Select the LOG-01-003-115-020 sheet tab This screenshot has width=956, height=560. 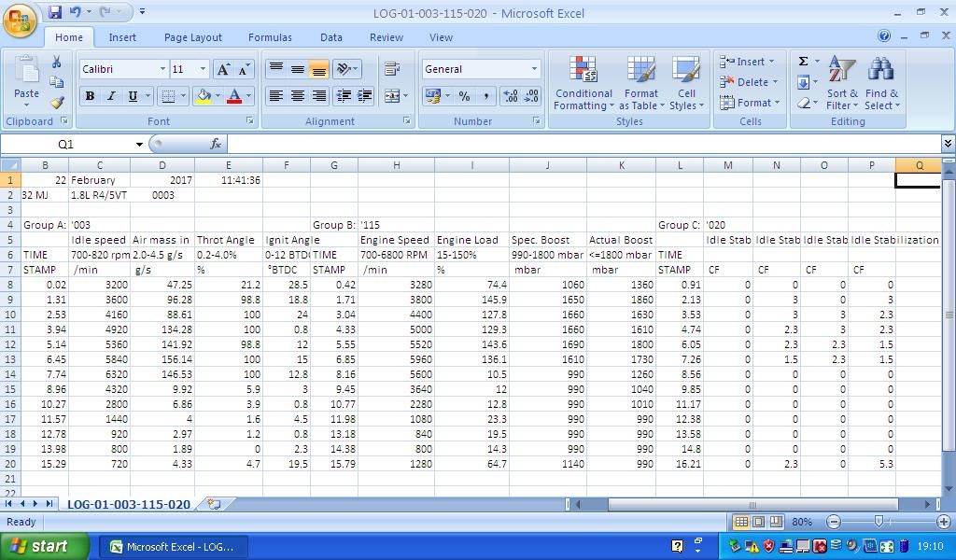pos(128,504)
